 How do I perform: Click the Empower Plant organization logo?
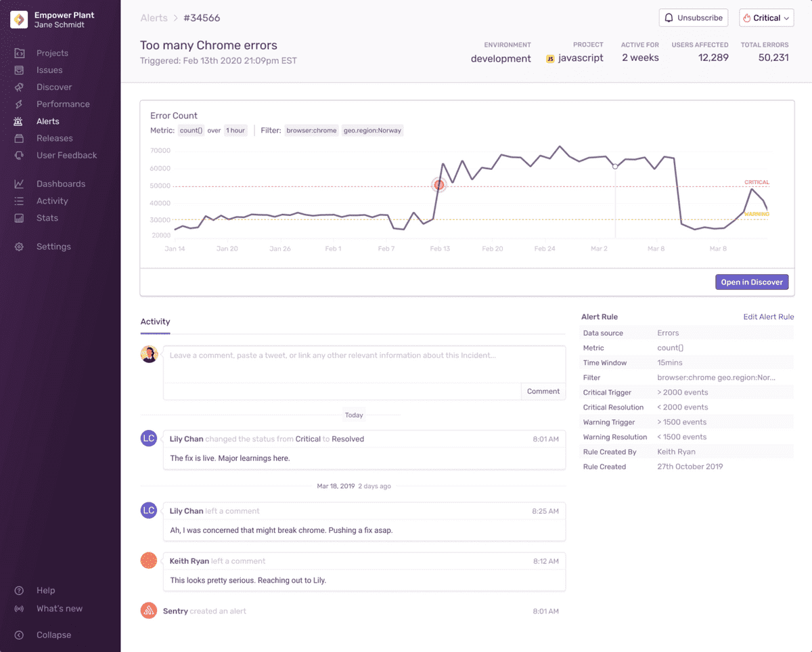click(19, 20)
